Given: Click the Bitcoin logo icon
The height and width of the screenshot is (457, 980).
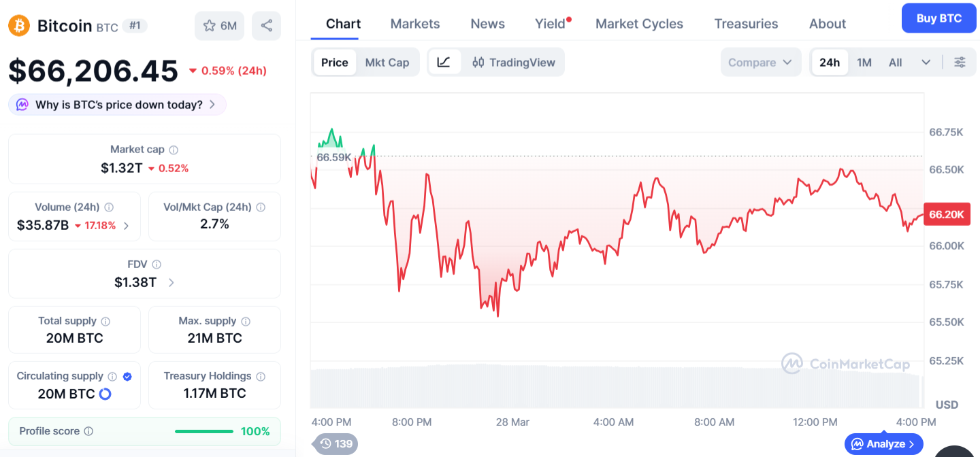Looking at the screenshot, I should [18, 24].
